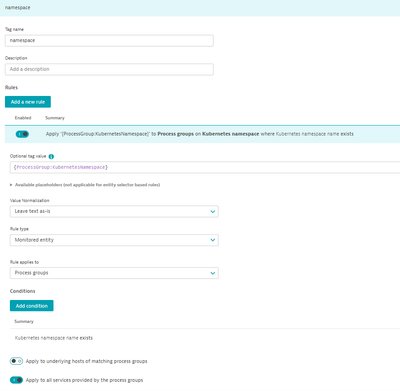Click the Optional tag value input field
This screenshot has width=400, height=391.
coord(205,167)
